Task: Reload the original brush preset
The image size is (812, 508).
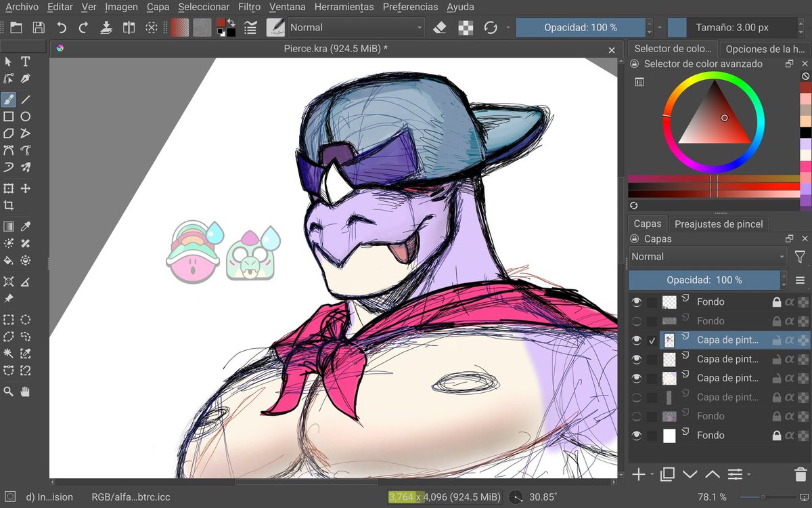Action: (x=491, y=28)
